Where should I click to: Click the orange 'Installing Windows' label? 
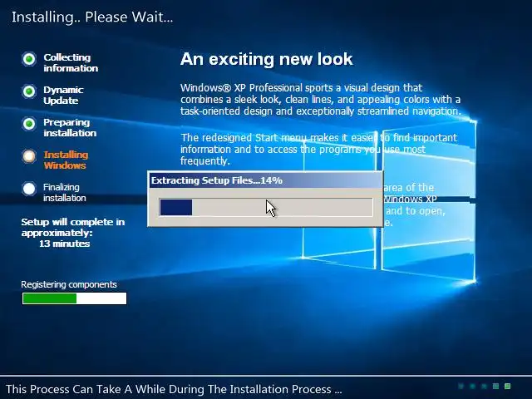coord(66,160)
